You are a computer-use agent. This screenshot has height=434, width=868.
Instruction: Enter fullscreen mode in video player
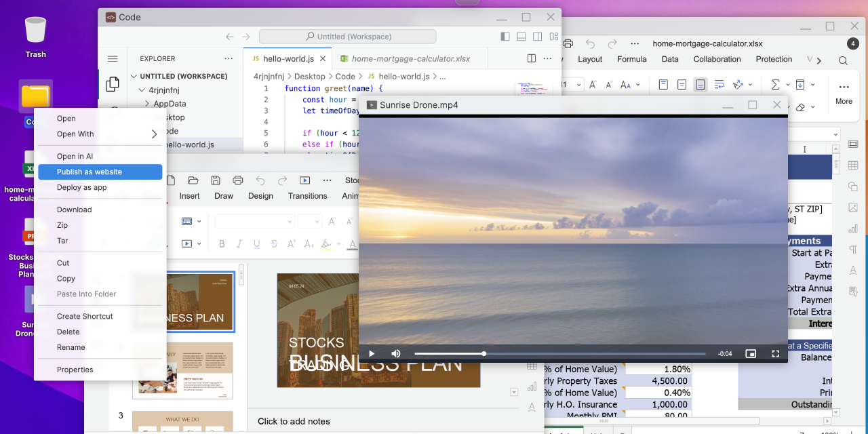click(x=776, y=353)
